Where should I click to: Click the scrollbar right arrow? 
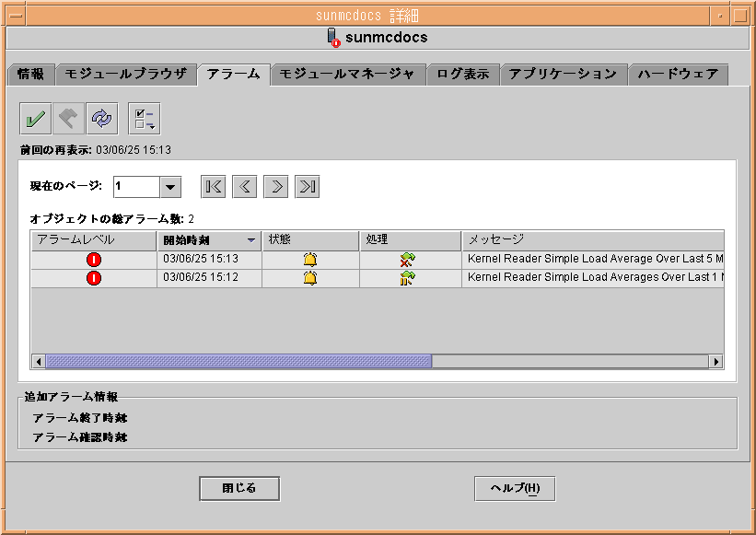tap(716, 362)
